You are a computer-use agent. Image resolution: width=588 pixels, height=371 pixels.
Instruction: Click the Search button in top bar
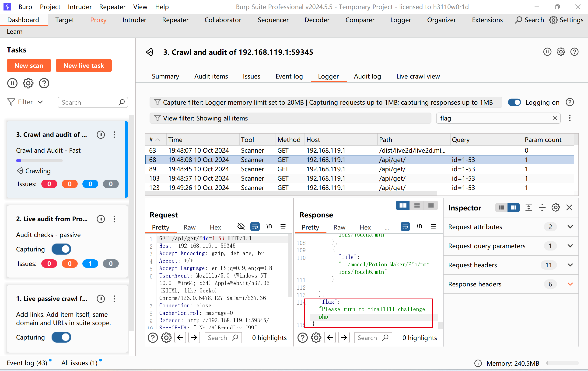pyautogui.click(x=529, y=20)
